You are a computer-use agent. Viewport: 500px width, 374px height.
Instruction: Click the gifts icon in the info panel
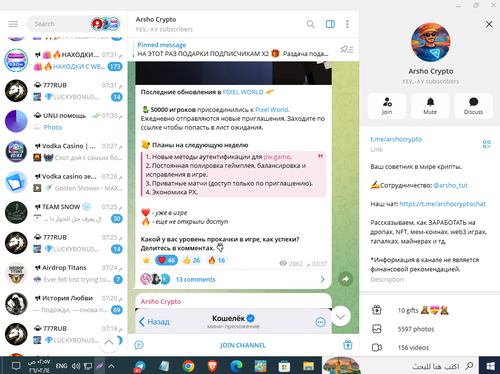[x=377, y=310]
